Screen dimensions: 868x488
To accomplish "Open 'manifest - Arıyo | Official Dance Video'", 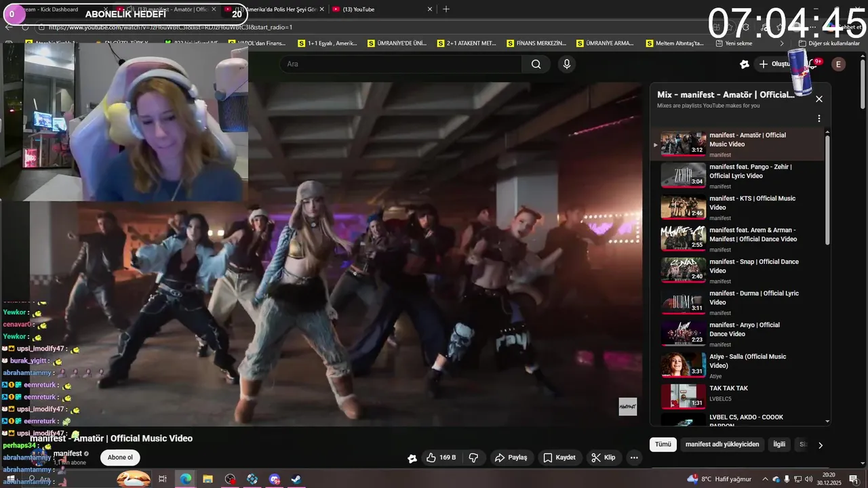I will click(739, 334).
